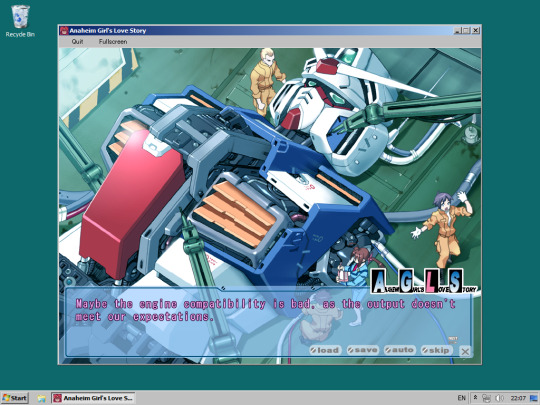540x405 pixels.
Task: Click the network tray icon
Action: (x=486, y=398)
